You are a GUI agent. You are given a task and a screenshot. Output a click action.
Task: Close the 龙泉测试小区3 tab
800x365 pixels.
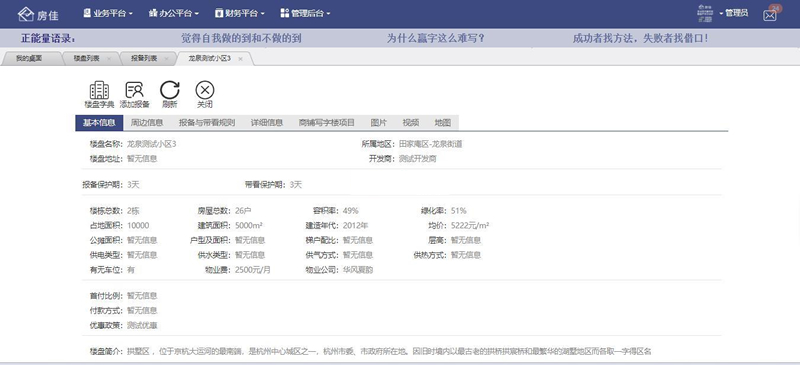240,59
